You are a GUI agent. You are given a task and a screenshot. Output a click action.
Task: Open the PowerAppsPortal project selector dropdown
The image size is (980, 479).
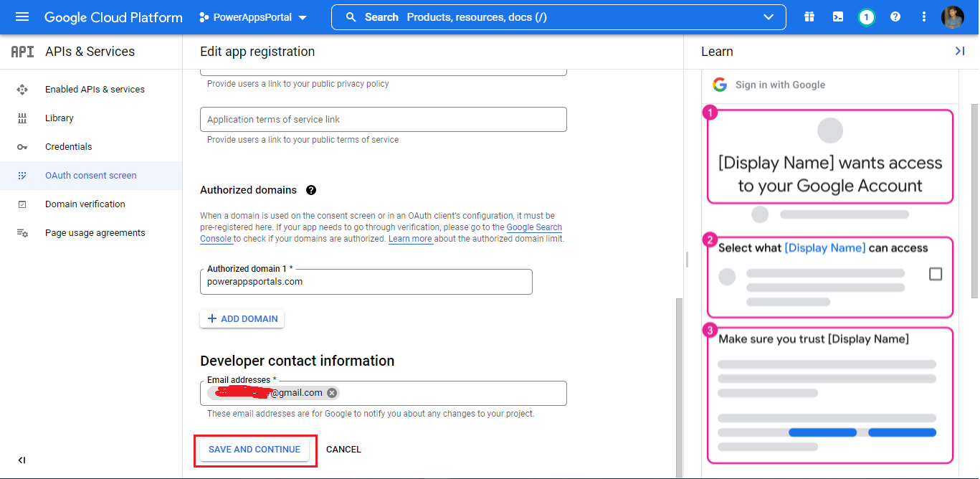point(252,17)
